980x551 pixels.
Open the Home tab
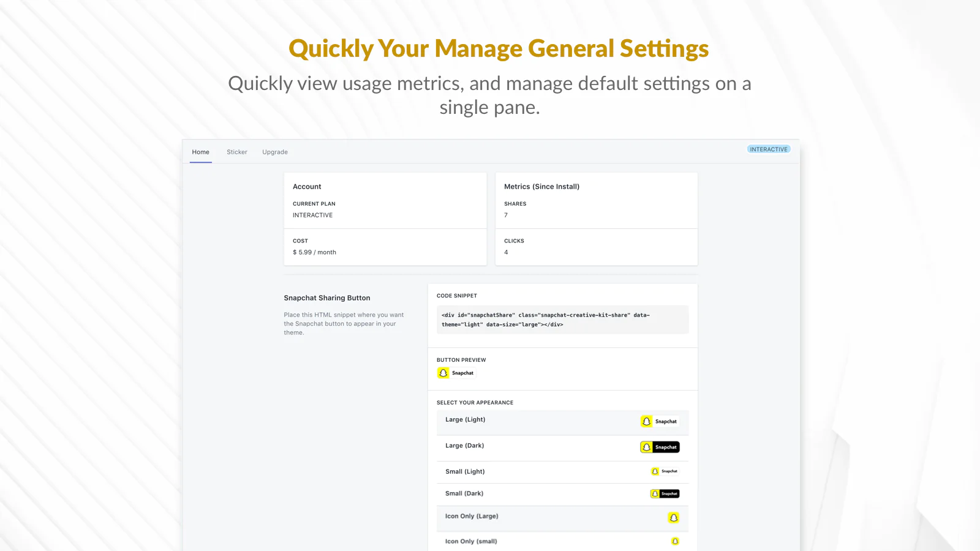200,152
